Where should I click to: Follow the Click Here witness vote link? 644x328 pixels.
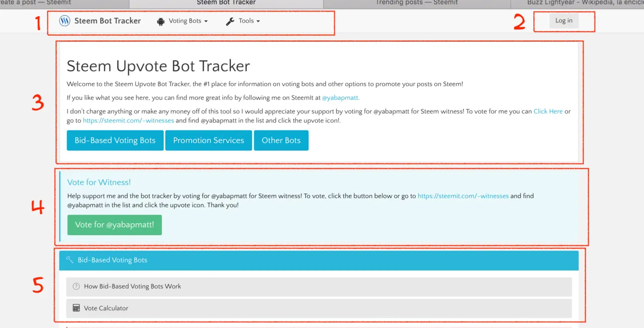[x=548, y=111]
